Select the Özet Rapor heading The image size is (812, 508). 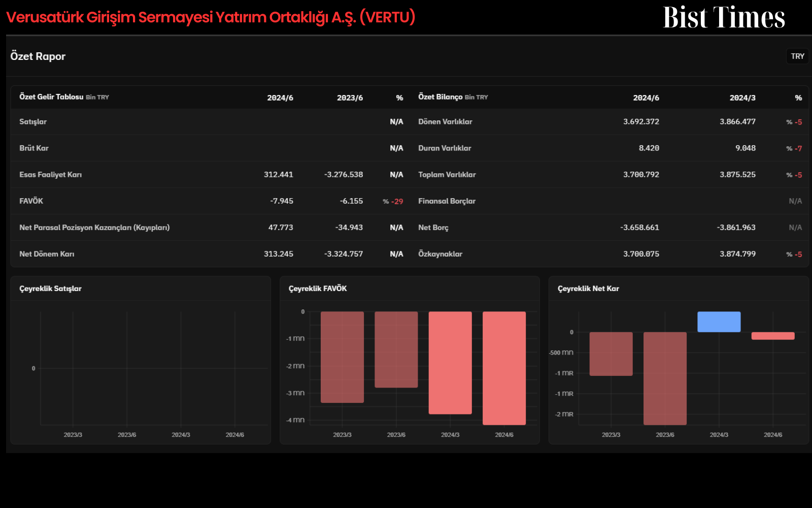tap(38, 56)
